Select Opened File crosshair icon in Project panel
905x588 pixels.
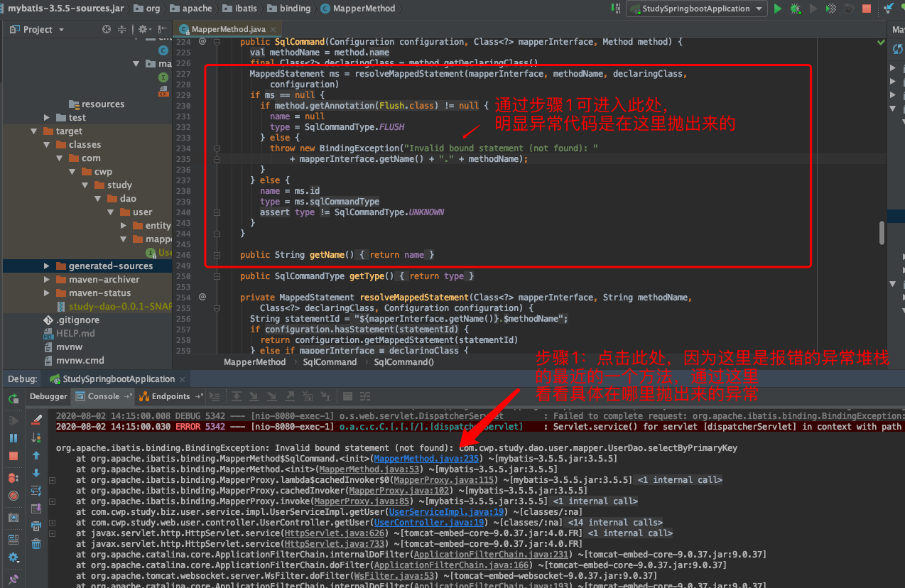(106, 29)
